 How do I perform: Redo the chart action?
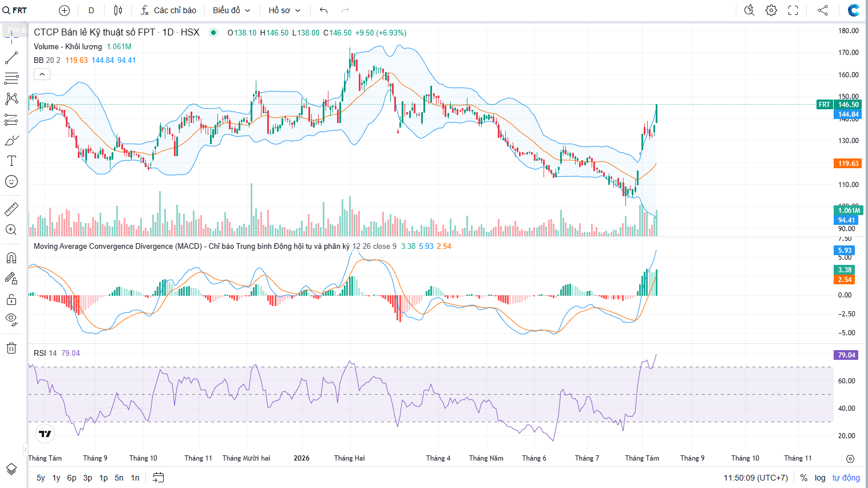[x=345, y=10]
